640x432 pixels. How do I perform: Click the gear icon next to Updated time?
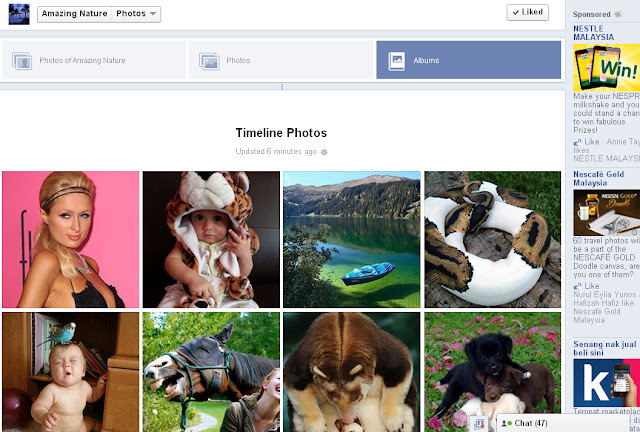[324, 152]
